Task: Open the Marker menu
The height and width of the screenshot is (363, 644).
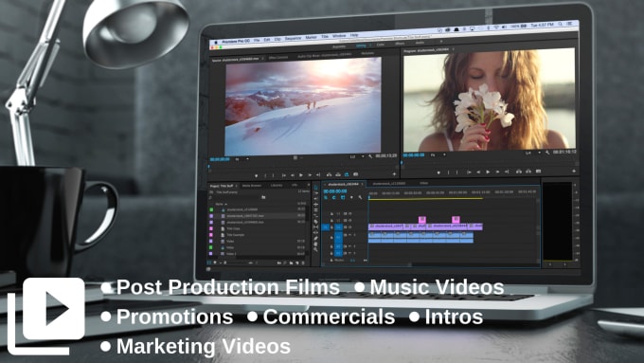Action: tap(311, 37)
